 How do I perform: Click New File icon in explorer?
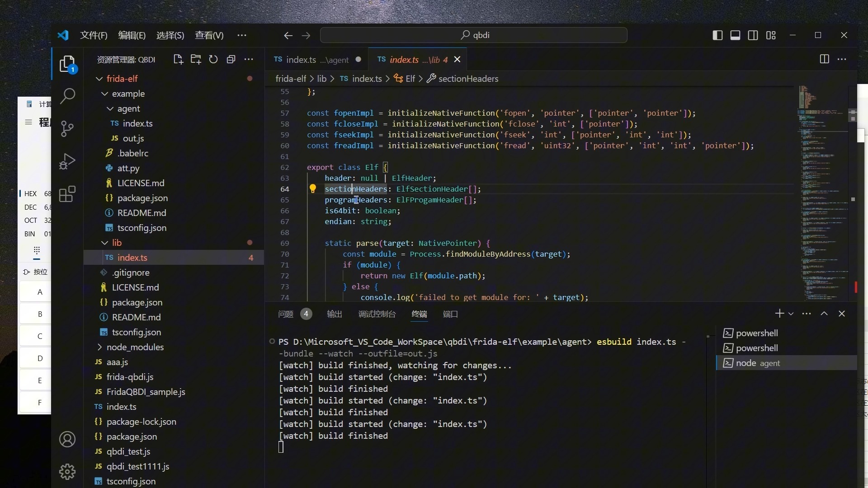click(x=178, y=59)
